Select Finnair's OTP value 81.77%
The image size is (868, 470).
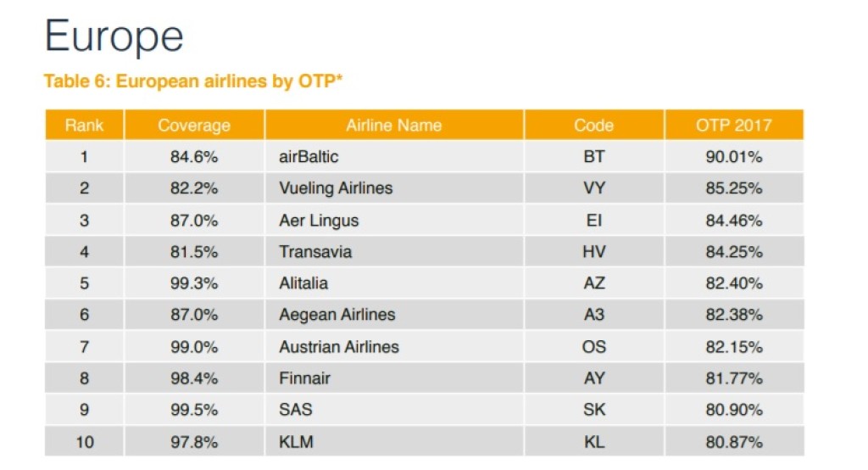coord(734,378)
